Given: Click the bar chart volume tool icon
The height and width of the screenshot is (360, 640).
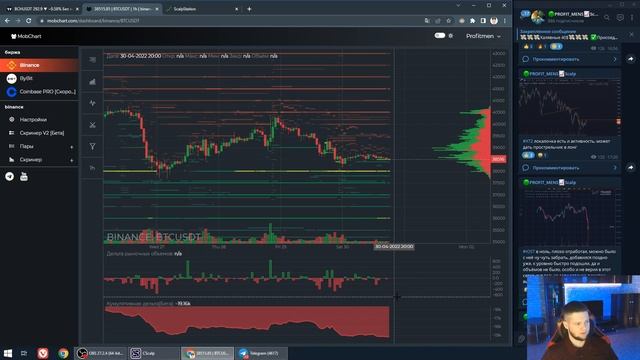Looking at the screenshot, I should click(x=93, y=82).
